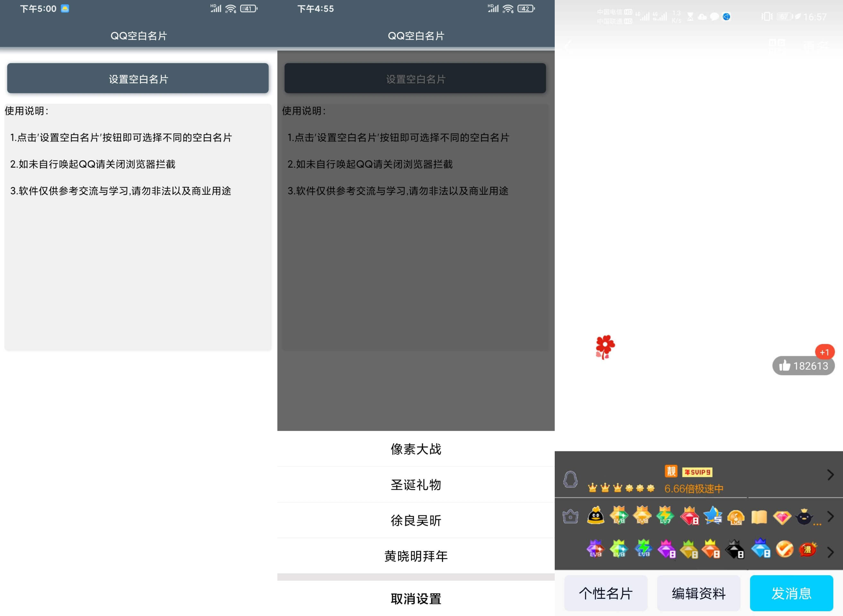The width and height of the screenshot is (843, 616).
Task: Tap the 设置空白名片 button on left screen
Action: [138, 78]
